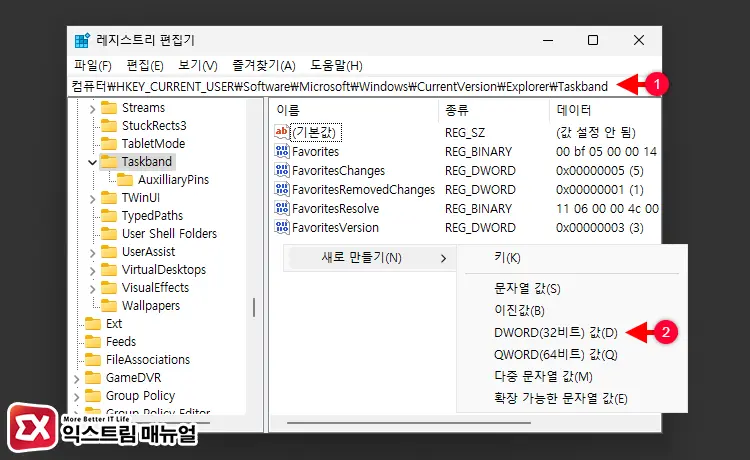Click the Streams folder icon
Image resolution: width=750 pixels, height=460 pixels.
109,108
